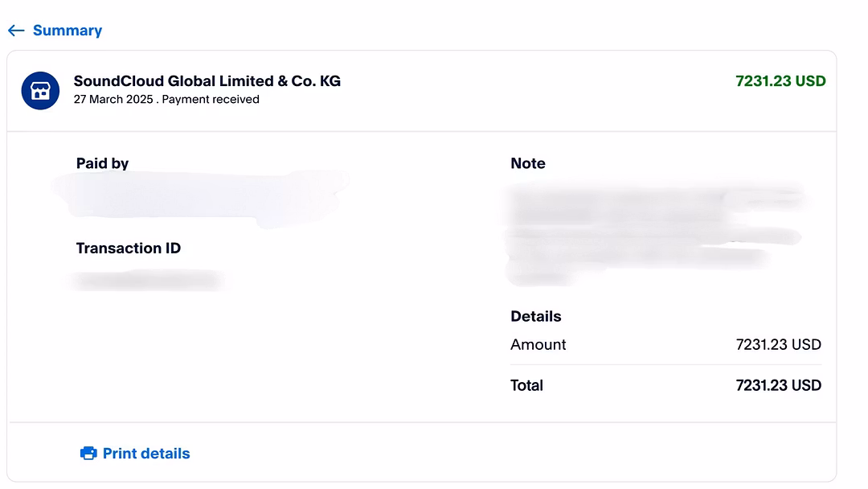This screenshot has height=489, width=868.
Task: Click the 27 March 2025 Payment received text
Action: pyautogui.click(x=166, y=99)
